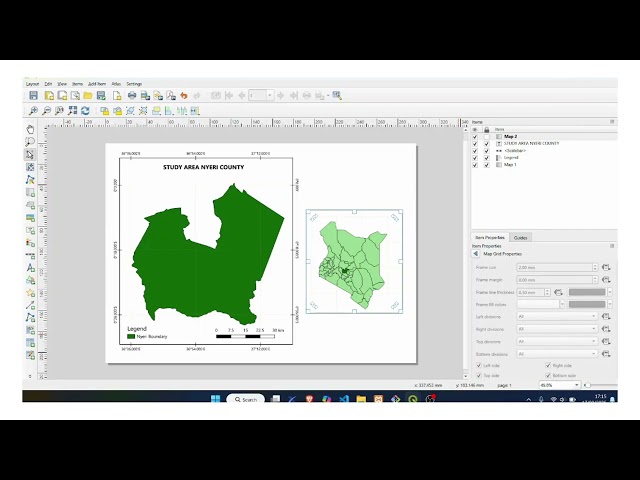
Task: Select the Add Map tool
Action: click(x=30, y=192)
